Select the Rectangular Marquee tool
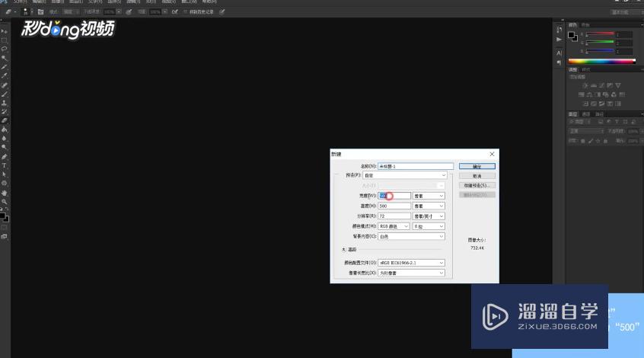The image size is (644, 358). pyautogui.click(x=4, y=40)
